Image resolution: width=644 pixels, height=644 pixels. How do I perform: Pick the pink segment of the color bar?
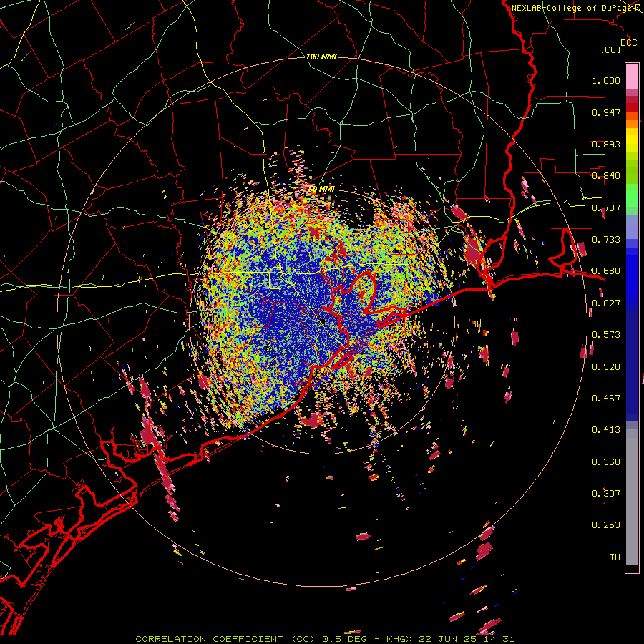point(632,77)
